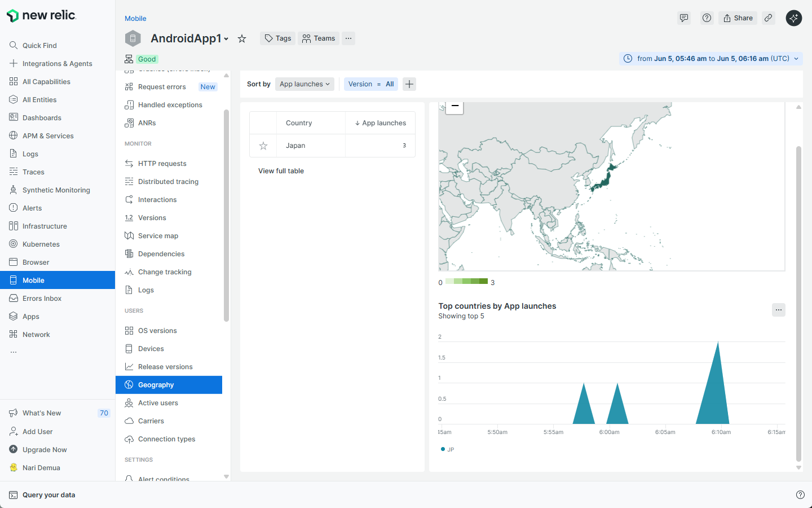The image size is (812, 508).
Task: Edit the Version = All filter
Action: pyautogui.click(x=371, y=84)
